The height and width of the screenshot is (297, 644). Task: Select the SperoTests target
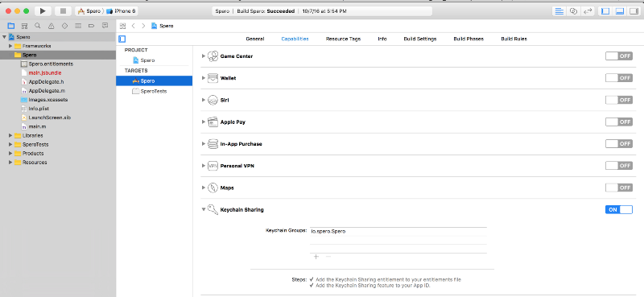coord(154,91)
